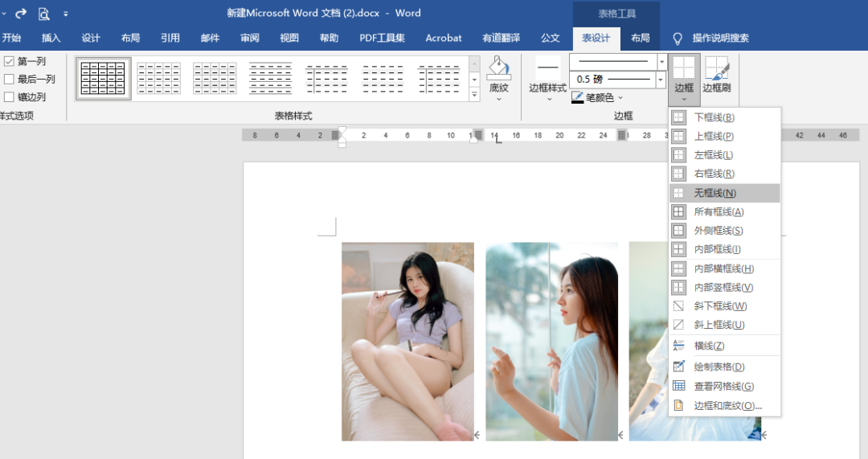
Task: Select the first grid table style thumbnail
Action: [x=103, y=78]
